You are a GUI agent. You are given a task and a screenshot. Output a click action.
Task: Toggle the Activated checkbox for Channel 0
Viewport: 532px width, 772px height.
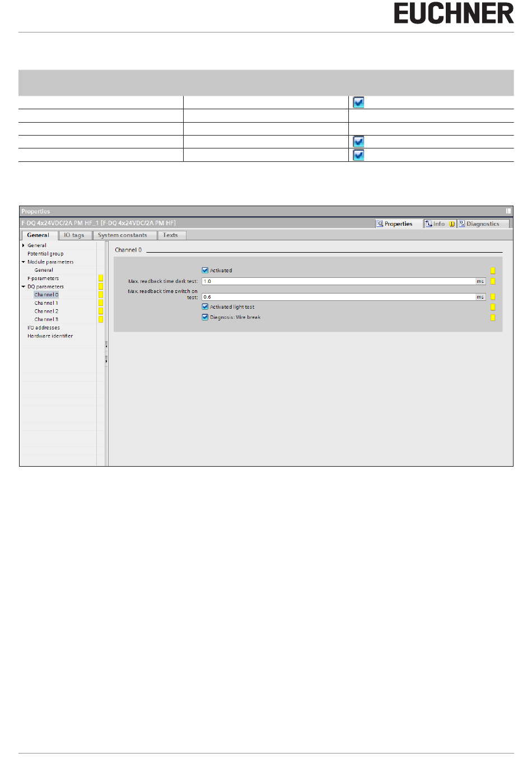[205, 270]
